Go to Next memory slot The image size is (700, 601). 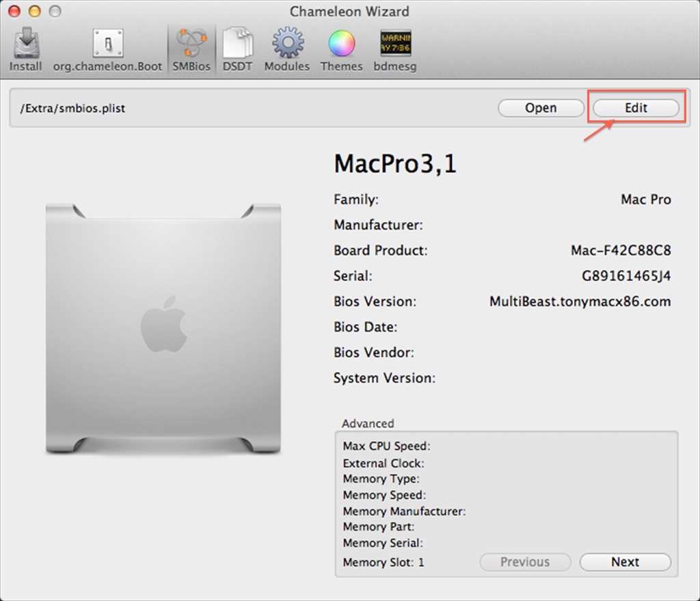point(625,562)
